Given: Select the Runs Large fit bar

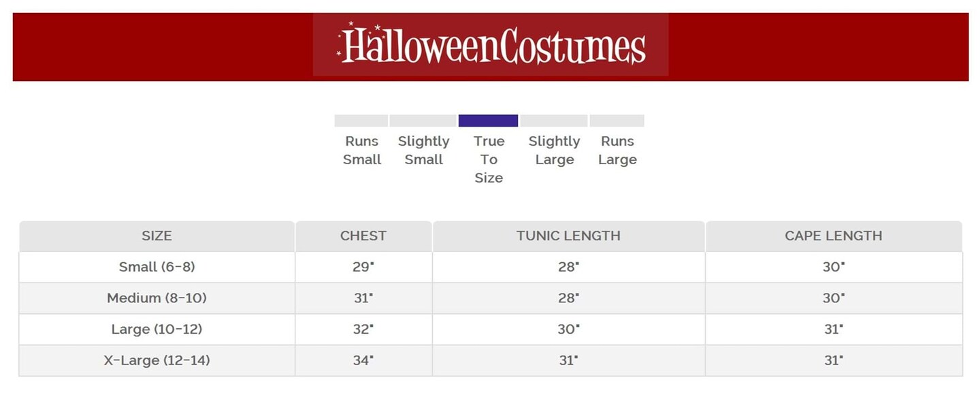Looking at the screenshot, I should [x=617, y=121].
